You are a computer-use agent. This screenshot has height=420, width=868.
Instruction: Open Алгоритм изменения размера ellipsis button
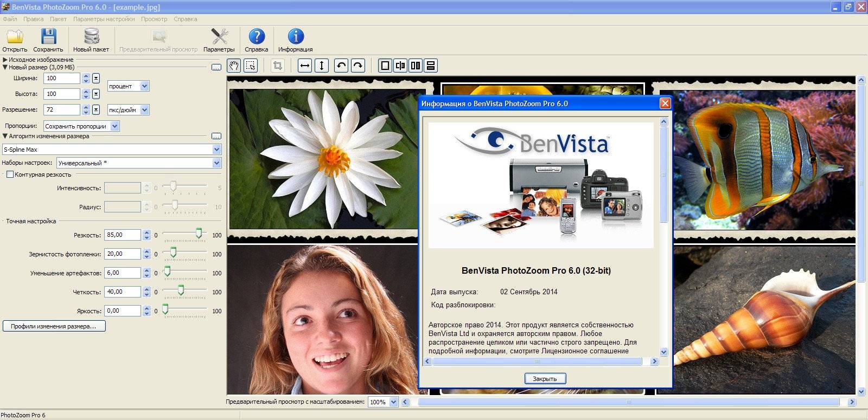(216, 136)
